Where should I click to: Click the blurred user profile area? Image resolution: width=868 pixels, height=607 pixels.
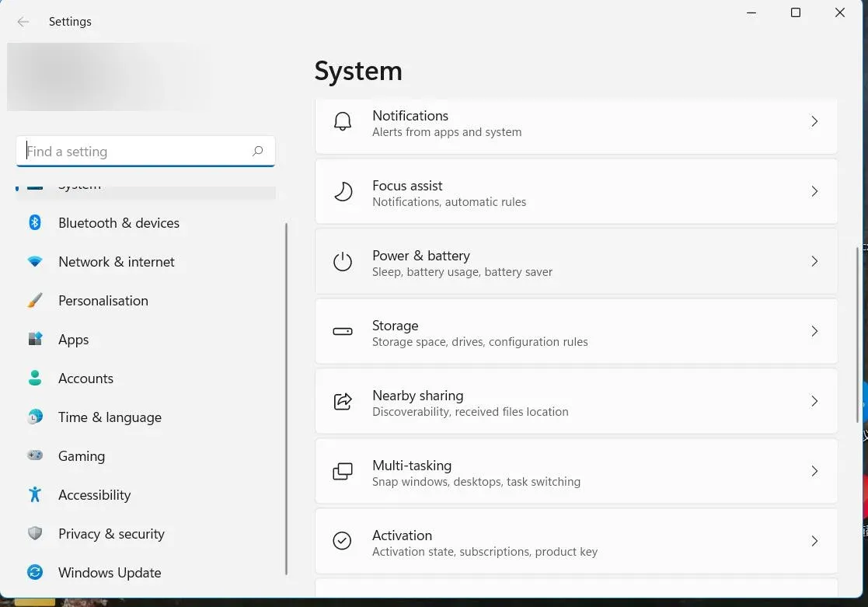(x=108, y=76)
